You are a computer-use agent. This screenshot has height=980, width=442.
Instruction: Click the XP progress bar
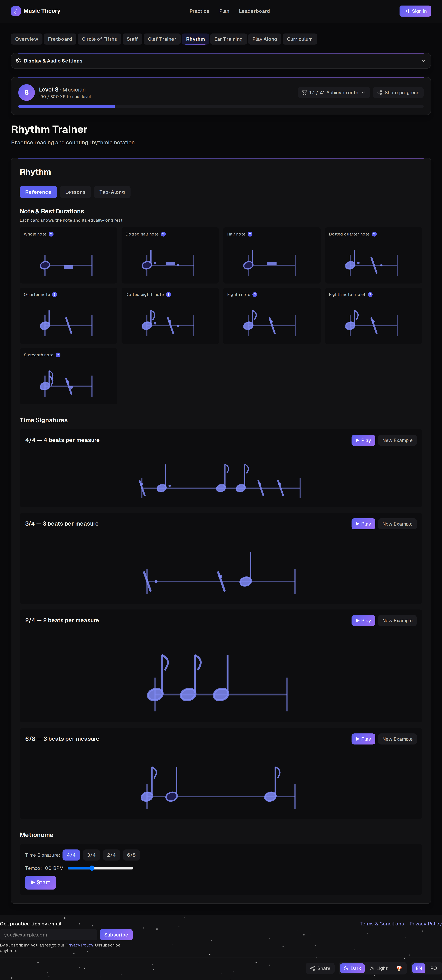pos(221,107)
